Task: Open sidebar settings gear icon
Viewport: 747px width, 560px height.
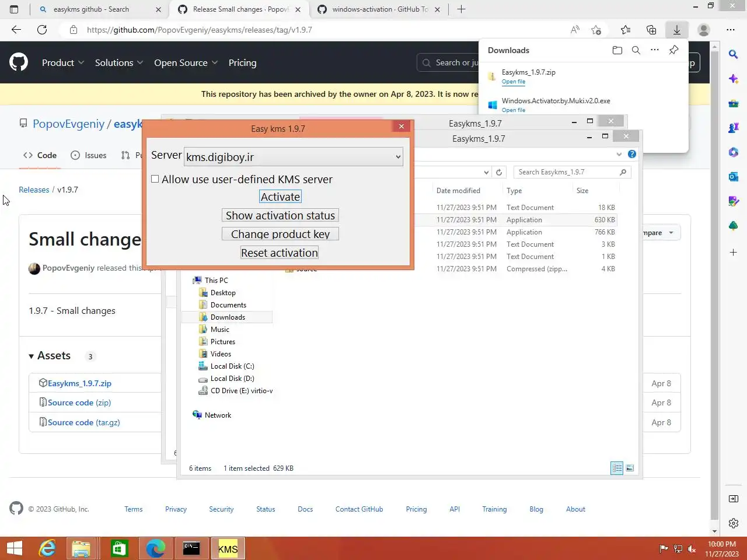Action: 734,523
